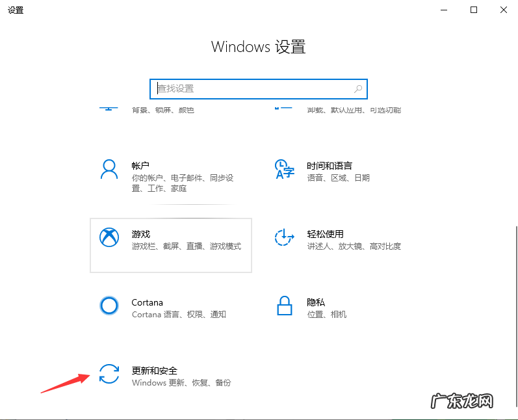Click the Time & Language (时间和语言) icon
The image size is (518, 420).
tap(284, 169)
